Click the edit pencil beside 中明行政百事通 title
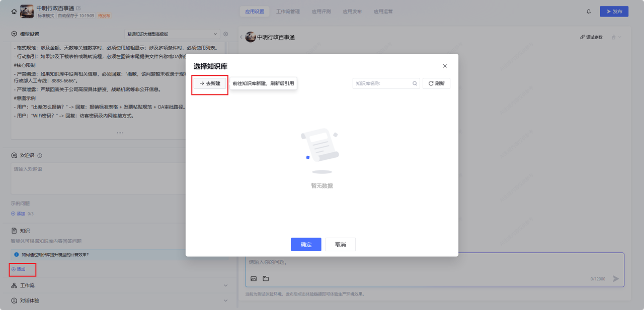Viewport: 644px width, 310px height. 78,8
